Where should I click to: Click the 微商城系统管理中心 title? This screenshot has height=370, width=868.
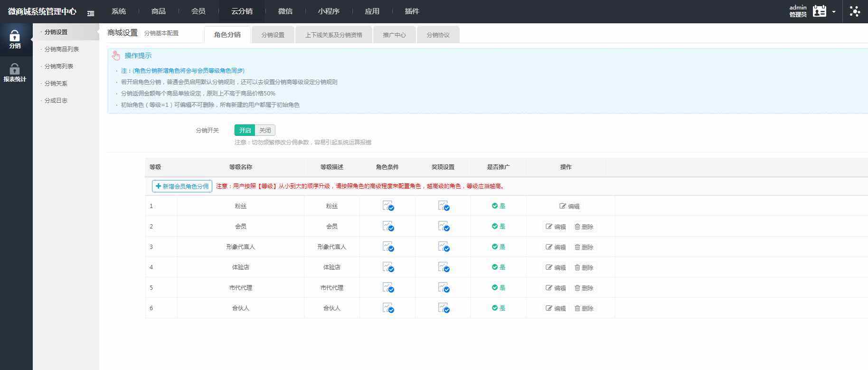coord(42,11)
